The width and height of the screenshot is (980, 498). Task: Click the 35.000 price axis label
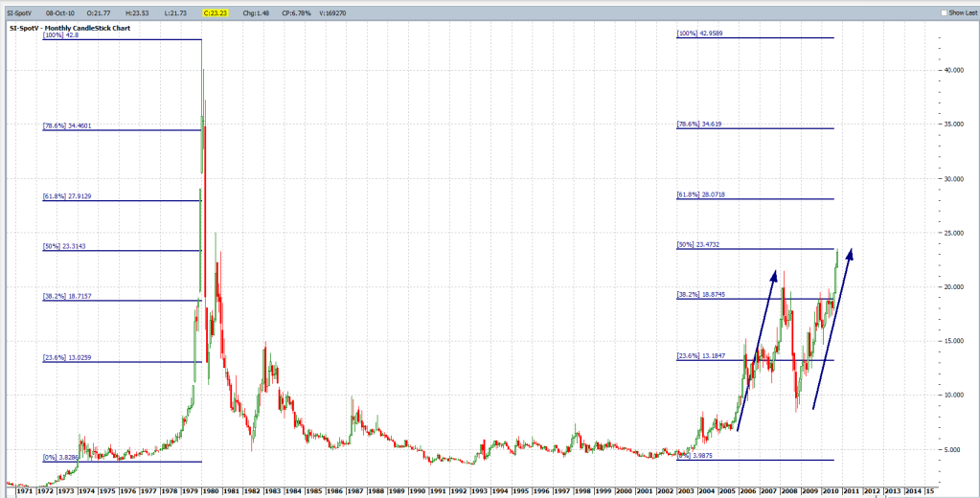953,124
